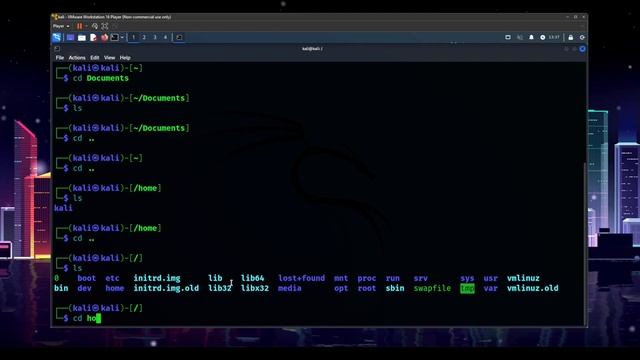Click 'initrd.img' in the ls output
This screenshot has width=640, height=360.
157,278
